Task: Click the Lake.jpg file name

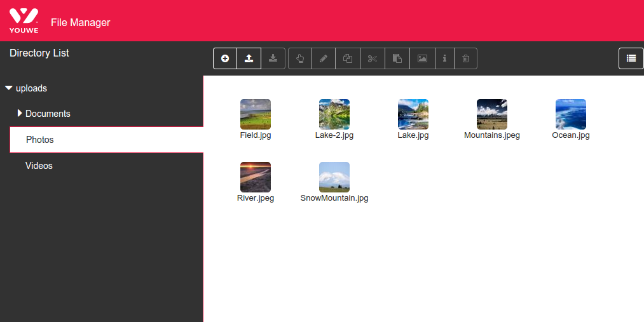Action: click(413, 135)
